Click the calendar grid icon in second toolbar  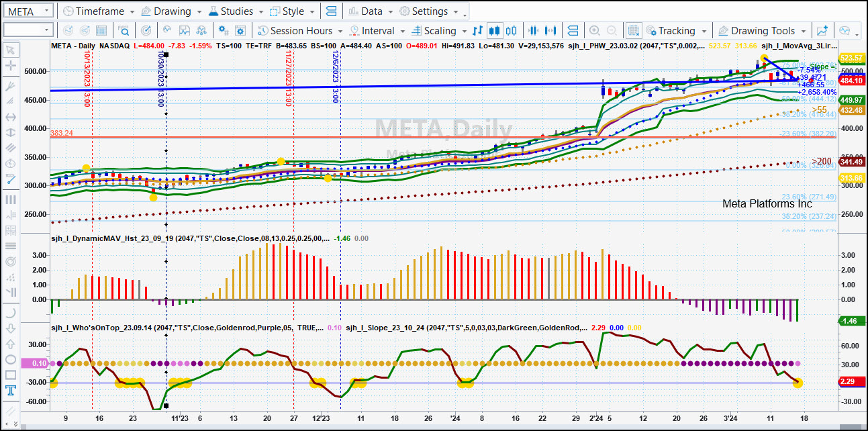[101, 30]
